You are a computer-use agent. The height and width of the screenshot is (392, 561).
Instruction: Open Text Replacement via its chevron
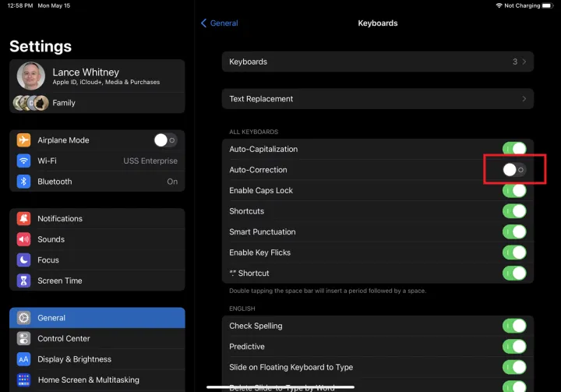(524, 99)
